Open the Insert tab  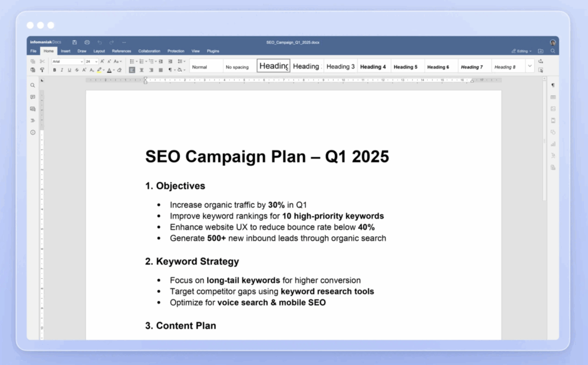(65, 51)
